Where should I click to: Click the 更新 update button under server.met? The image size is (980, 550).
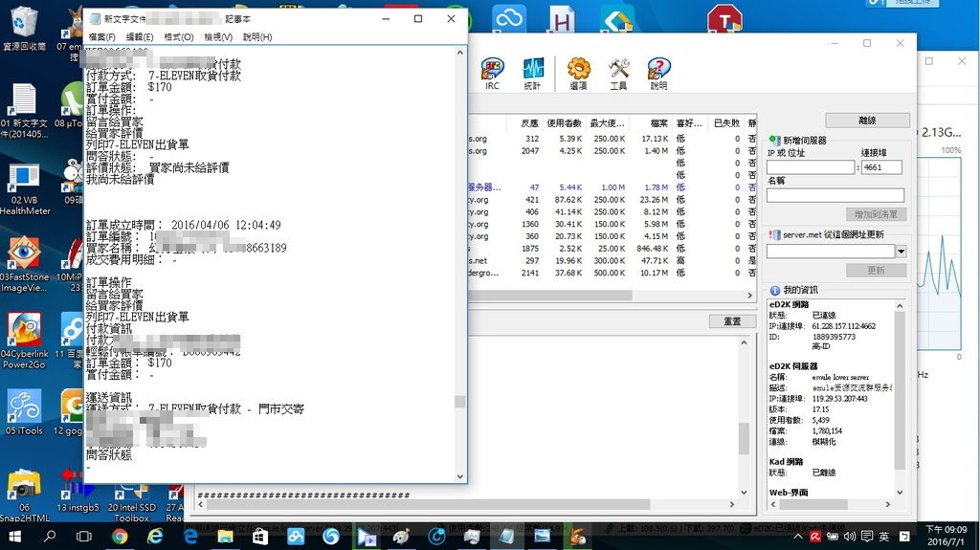pos(876,270)
